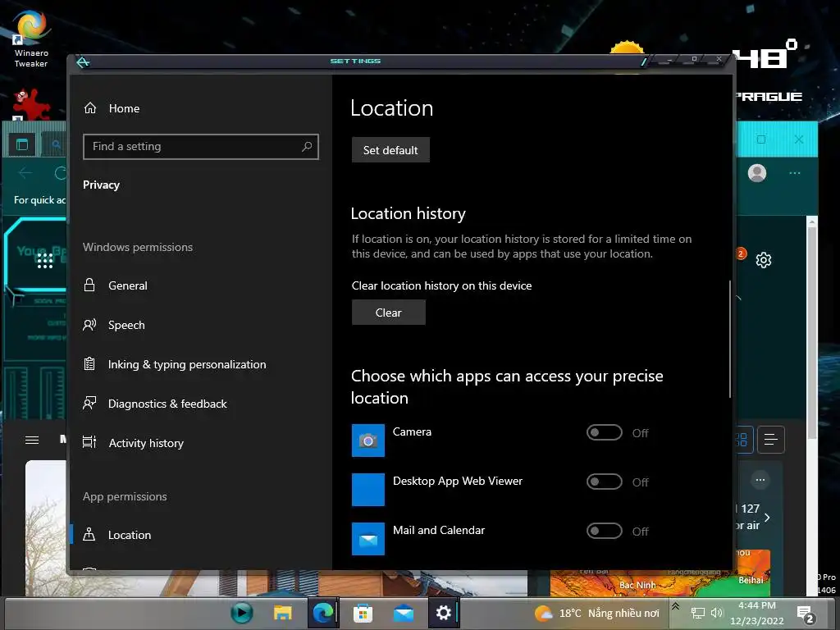The width and height of the screenshot is (840, 630).
Task: Open Winaero Tweaker desktop shortcut
Action: pyautogui.click(x=31, y=39)
